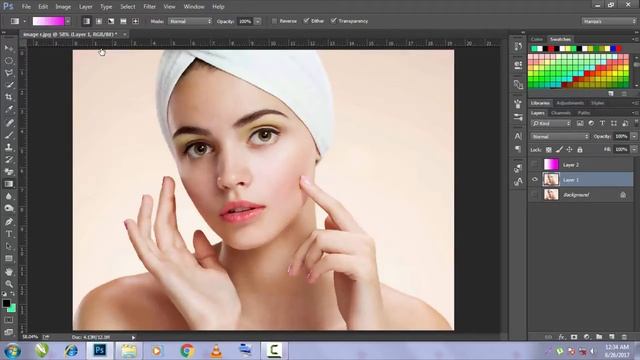Viewport: 640px width, 360px height.
Task: Open the Layer menu
Action: tap(85, 7)
